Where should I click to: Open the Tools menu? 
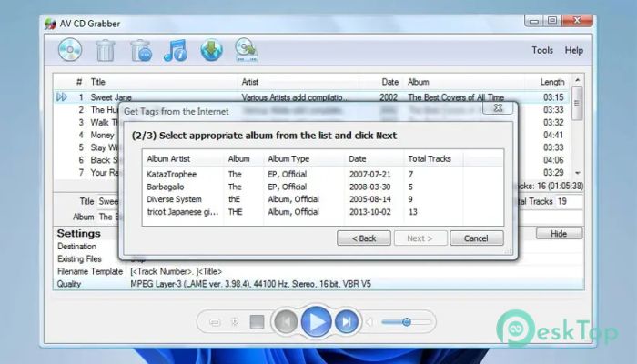(x=542, y=50)
